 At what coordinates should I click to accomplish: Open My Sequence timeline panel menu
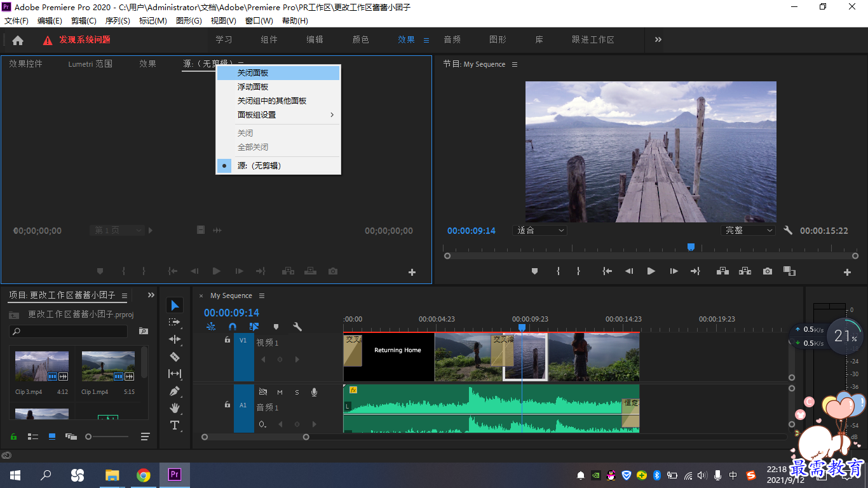click(262, 295)
